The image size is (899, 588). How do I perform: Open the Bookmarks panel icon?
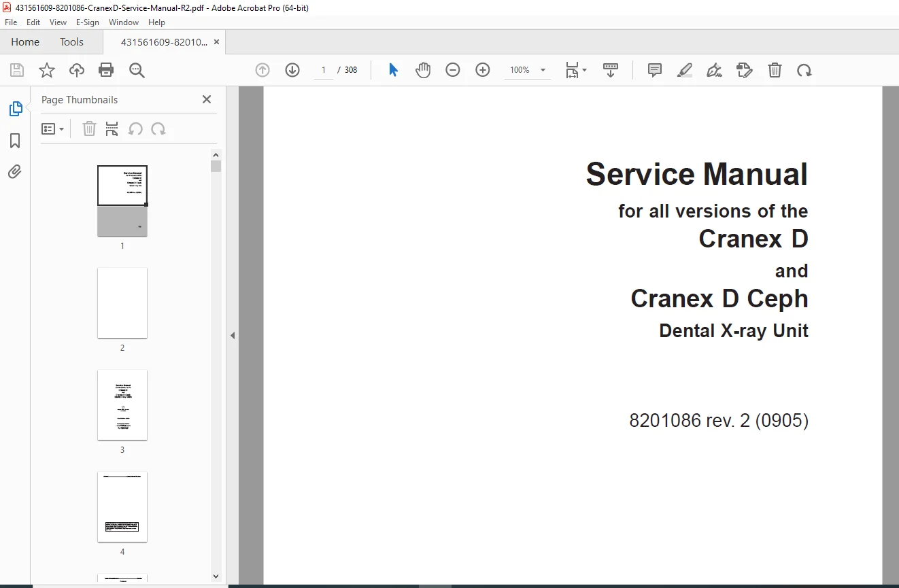15,141
